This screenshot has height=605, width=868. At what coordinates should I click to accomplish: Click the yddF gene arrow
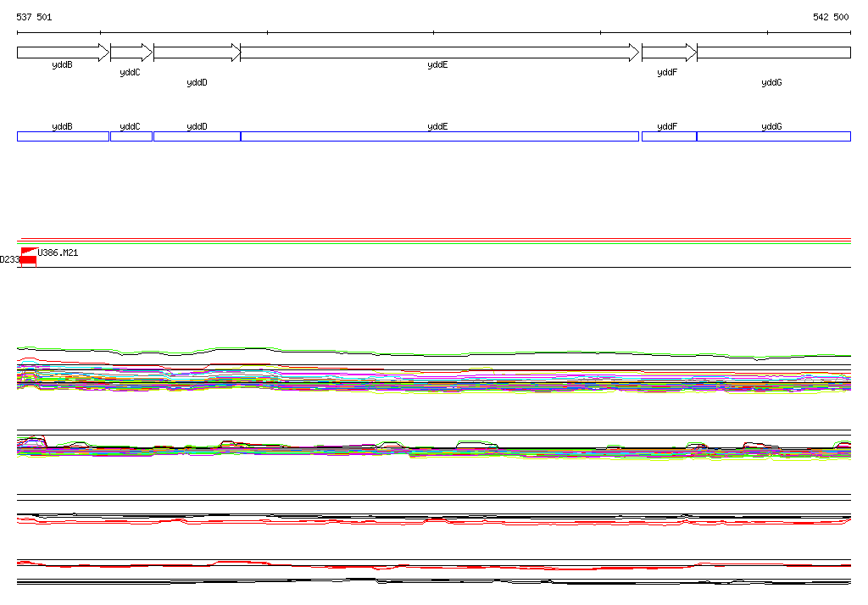670,53
